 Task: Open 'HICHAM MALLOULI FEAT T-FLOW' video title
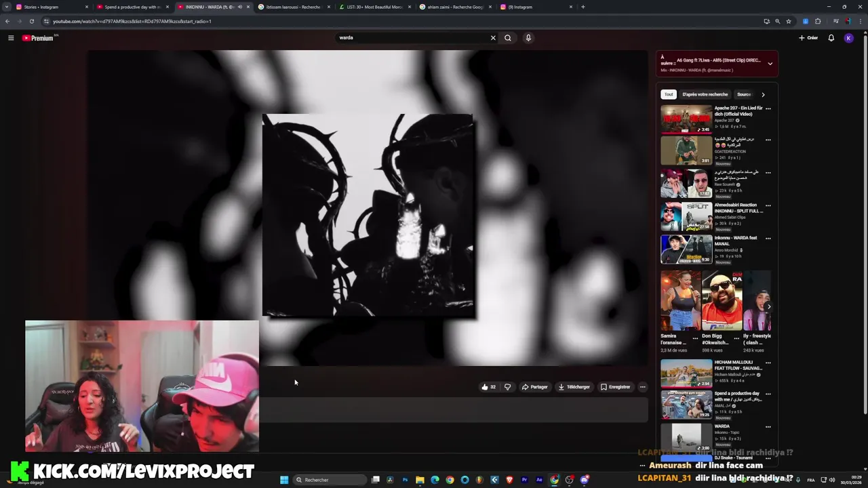click(x=738, y=365)
